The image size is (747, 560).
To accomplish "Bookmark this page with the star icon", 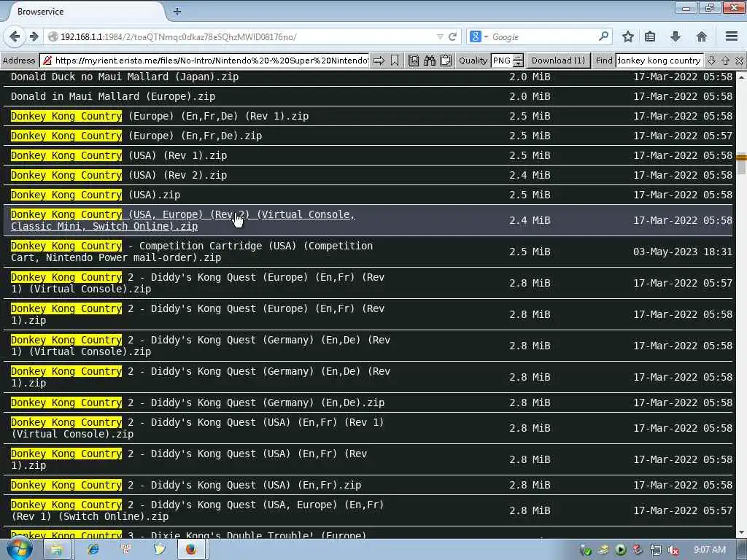I will coord(628,36).
